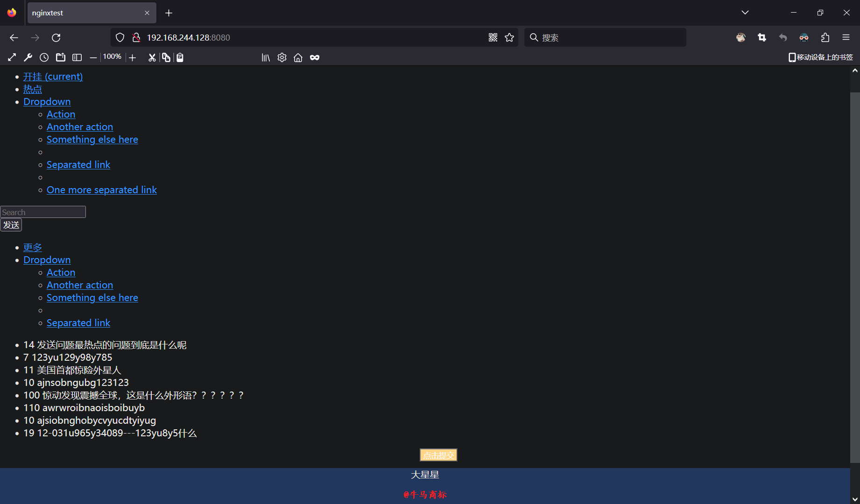Open the history clock icon
860x504 pixels.
point(44,57)
